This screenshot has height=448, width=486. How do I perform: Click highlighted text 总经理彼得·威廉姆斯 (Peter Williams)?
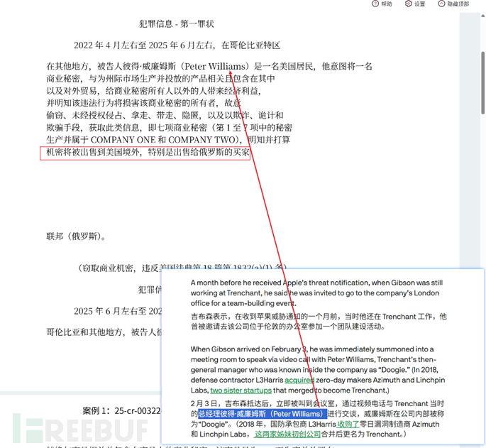263,414
